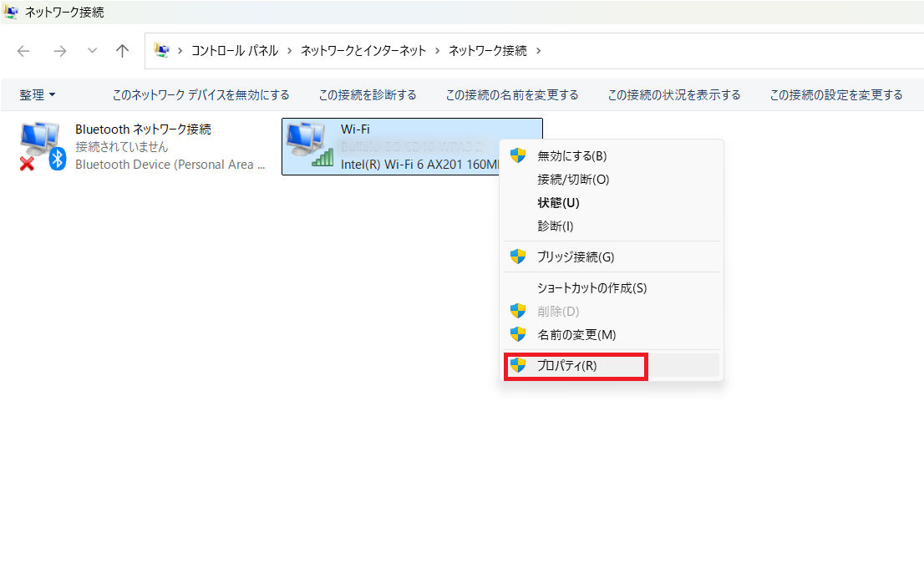The image size is (924, 574).
Task: Click この接続を診断する toolbar button
Action: point(368,95)
